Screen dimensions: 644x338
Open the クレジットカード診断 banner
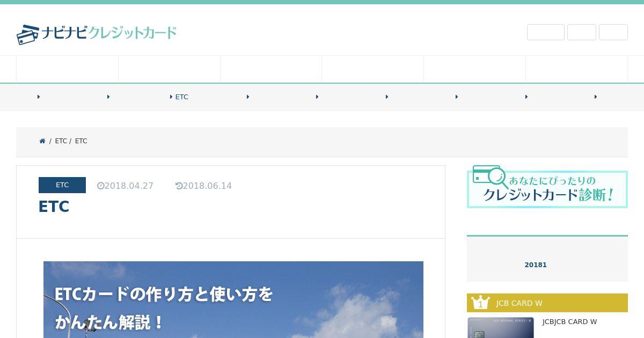click(x=547, y=187)
